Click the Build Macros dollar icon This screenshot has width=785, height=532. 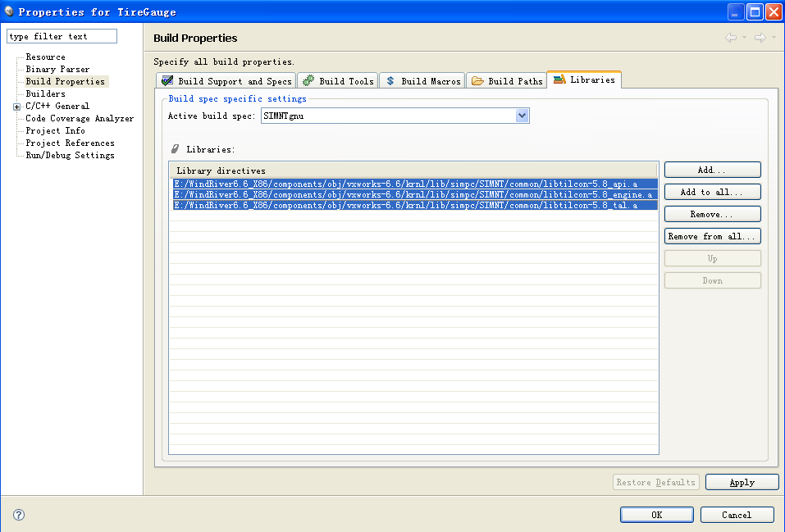coord(390,80)
